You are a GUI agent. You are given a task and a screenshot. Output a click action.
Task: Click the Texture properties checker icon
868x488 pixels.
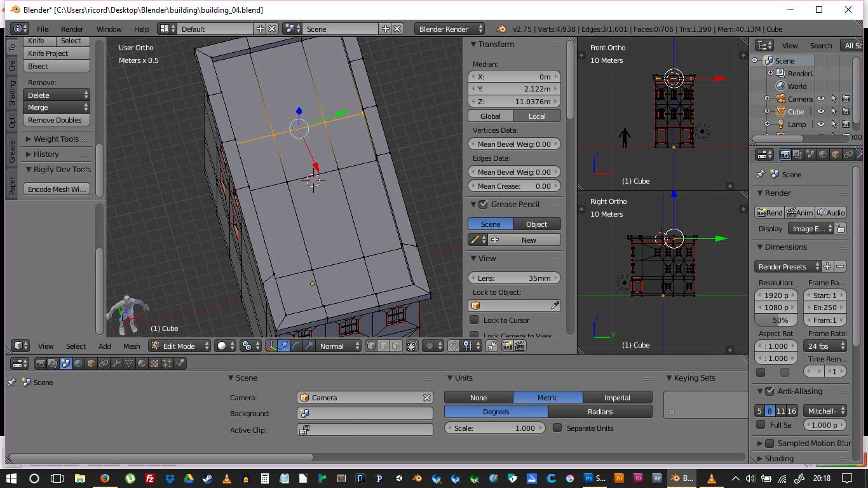pos(154,363)
